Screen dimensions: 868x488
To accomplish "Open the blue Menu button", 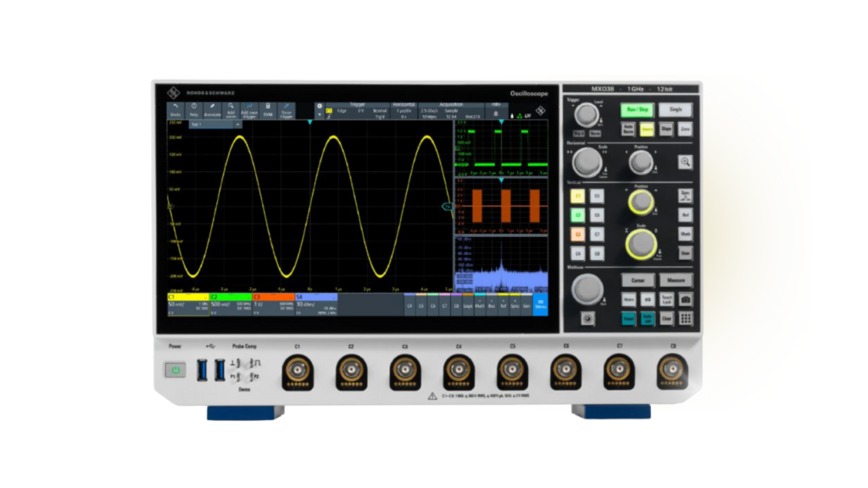I will coord(540,306).
